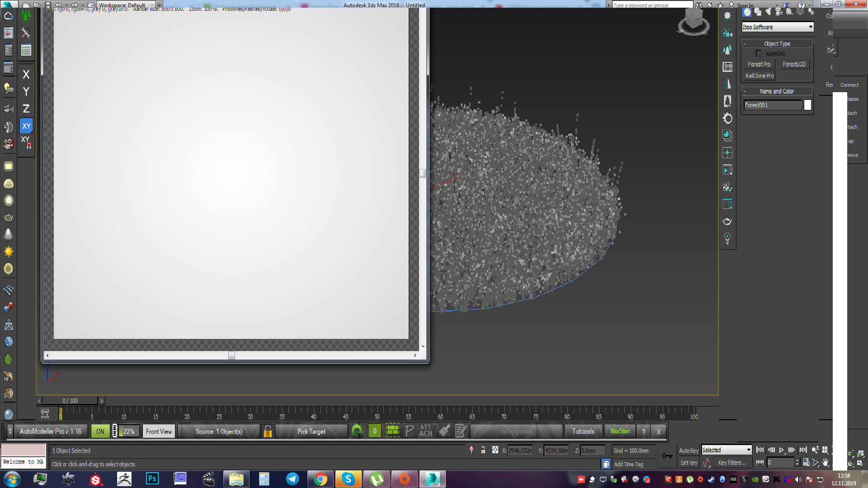Click the Cameras category icon
Image resolution: width=868 pixels, height=488 pixels.
pos(778,12)
